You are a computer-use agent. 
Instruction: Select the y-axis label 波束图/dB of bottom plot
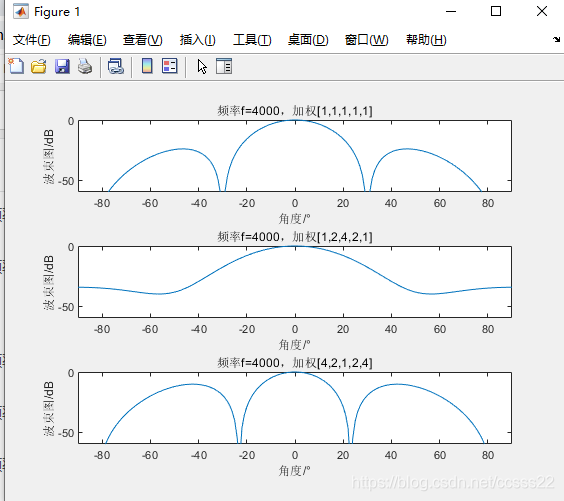tap(49, 409)
